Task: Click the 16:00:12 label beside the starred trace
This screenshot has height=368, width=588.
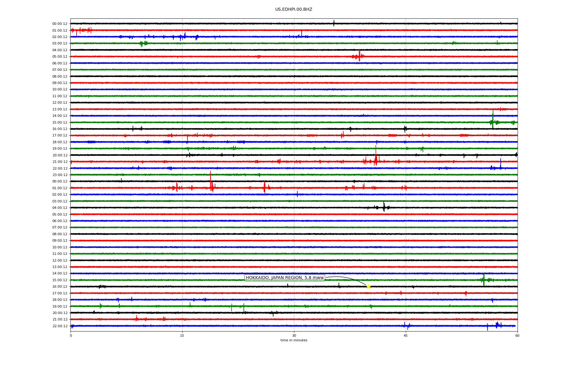Action: click(x=60, y=287)
